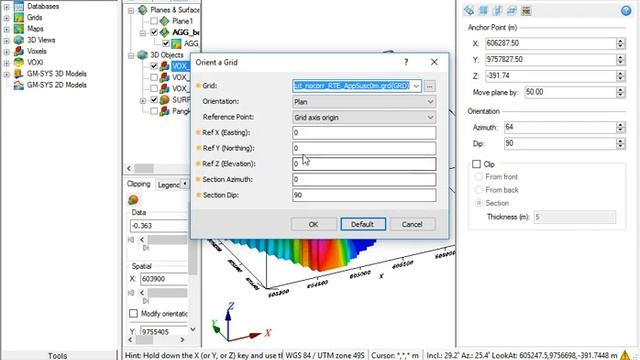Screen dimensions: 640x360
Task: Click the 3D Objects group icon
Action: click(142, 55)
